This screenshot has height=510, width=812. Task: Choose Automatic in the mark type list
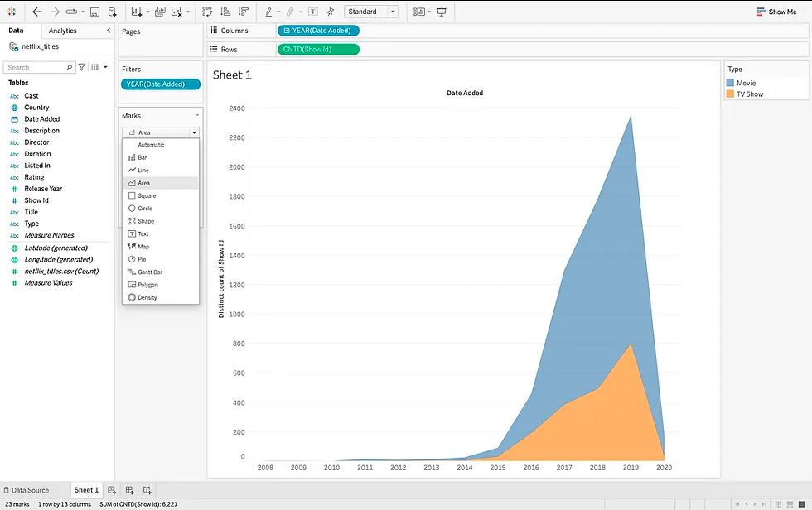[161, 145]
